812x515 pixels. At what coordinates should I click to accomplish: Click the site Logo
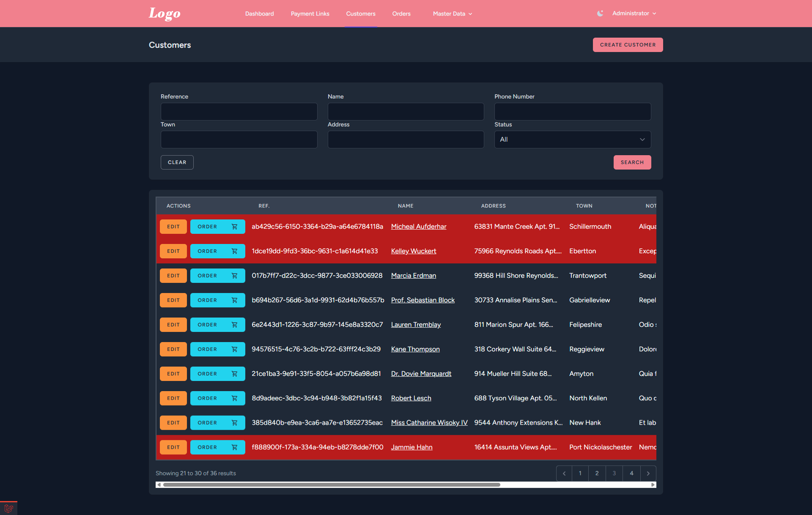pyautogui.click(x=165, y=14)
